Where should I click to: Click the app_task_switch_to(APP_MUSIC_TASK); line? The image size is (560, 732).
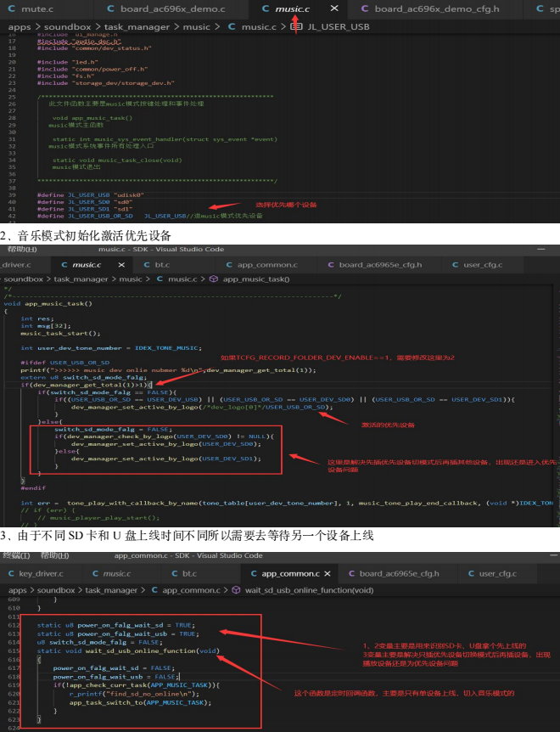tap(140, 702)
